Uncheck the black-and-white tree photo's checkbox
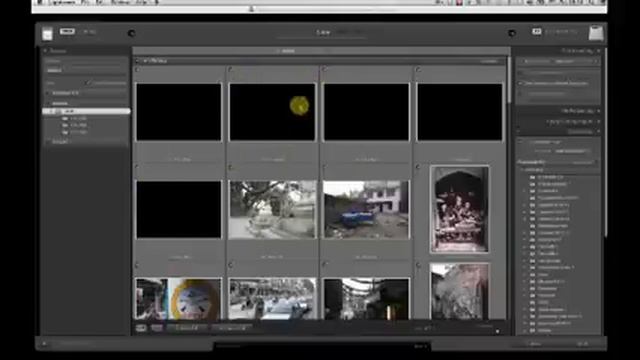640x360 pixels. [x=231, y=167]
